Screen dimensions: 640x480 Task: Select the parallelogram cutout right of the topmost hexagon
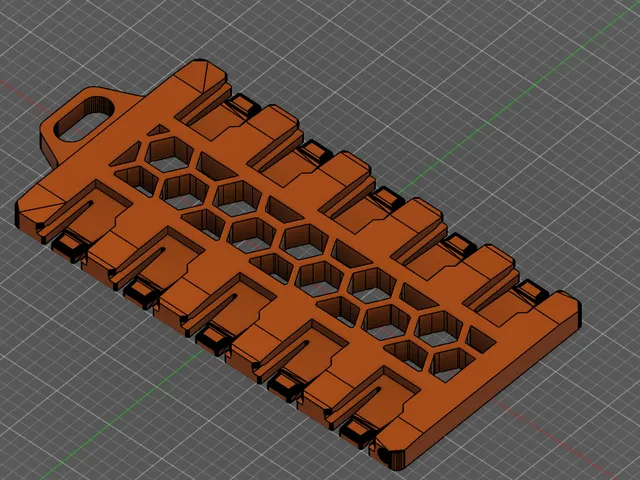coord(216,167)
